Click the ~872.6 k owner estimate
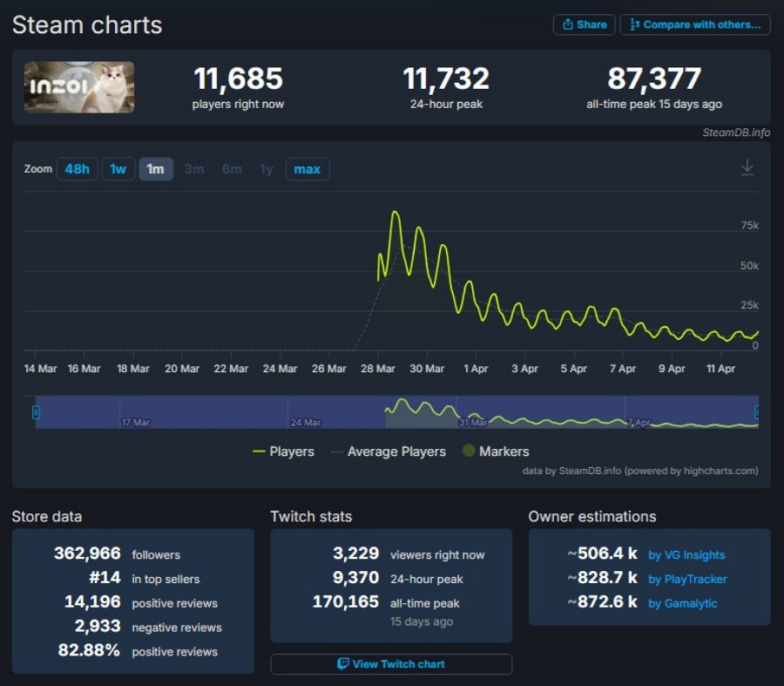Viewport: 784px width, 686px height. tap(603, 602)
